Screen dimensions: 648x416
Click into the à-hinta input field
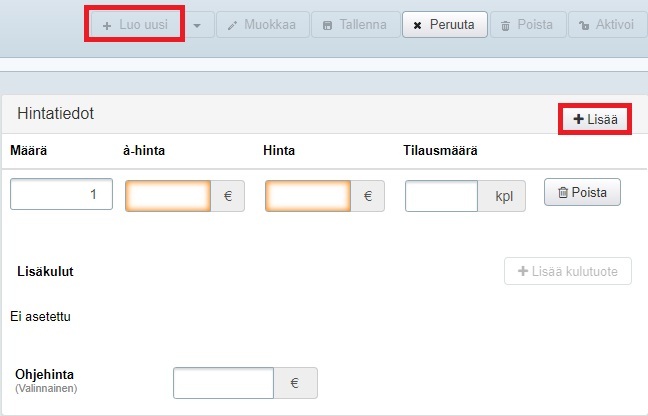click(x=168, y=196)
